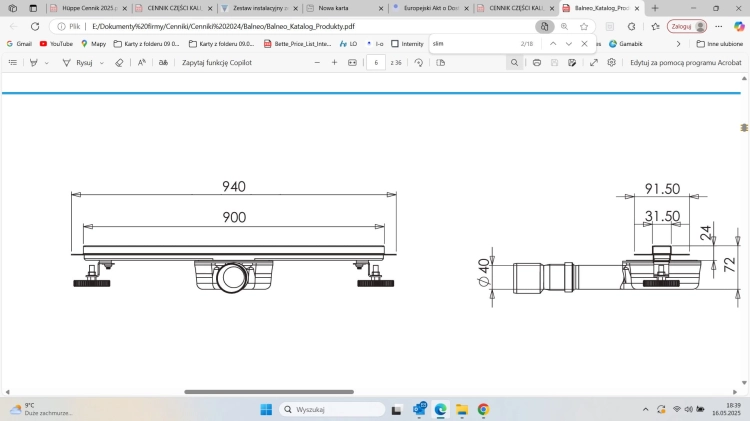This screenshot has height=421, width=750.
Task: Select the highlighter tool
Action: click(x=33, y=63)
